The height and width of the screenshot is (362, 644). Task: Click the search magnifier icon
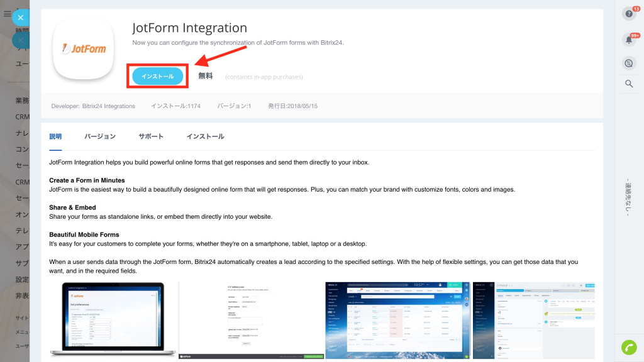tap(629, 84)
